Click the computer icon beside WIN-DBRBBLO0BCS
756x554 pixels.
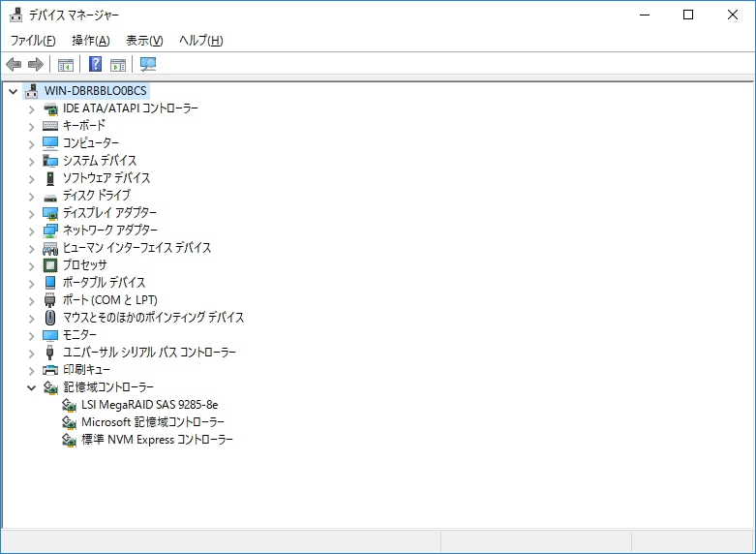(31, 91)
